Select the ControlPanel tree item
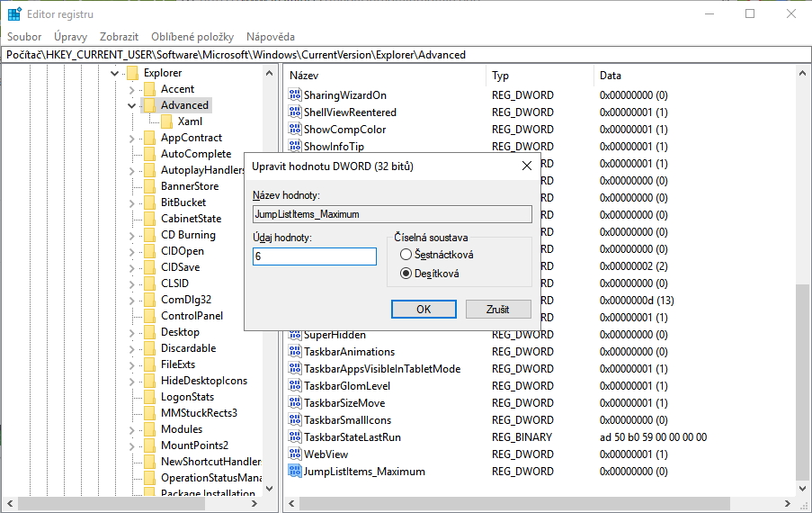This screenshot has height=513, width=812. [x=192, y=316]
